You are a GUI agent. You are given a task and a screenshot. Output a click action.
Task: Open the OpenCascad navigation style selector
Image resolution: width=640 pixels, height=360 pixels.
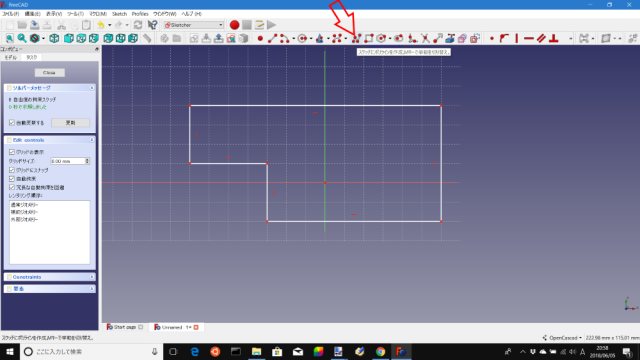[x=562, y=338]
